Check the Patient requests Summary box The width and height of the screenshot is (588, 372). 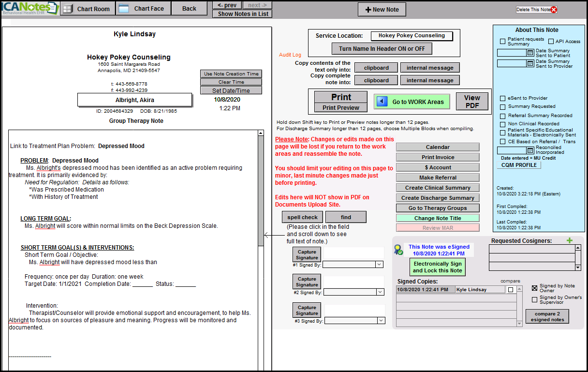pos(503,42)
